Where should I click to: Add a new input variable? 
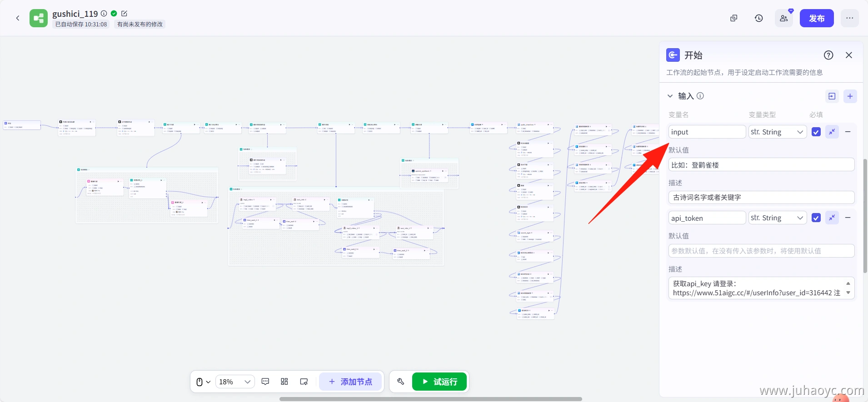[x=850, y=96]
